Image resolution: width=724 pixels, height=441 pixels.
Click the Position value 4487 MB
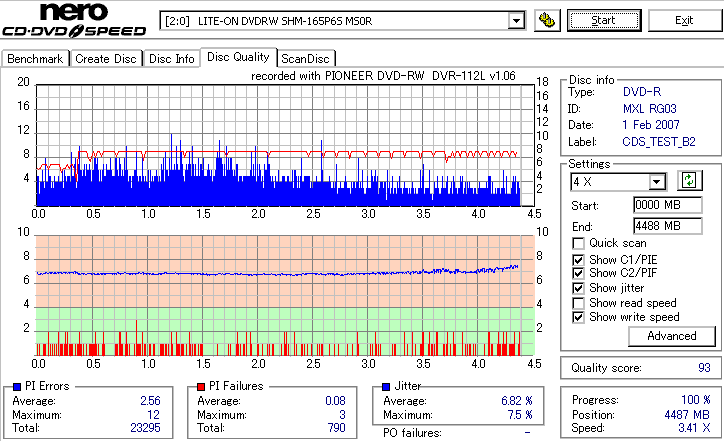(688, 415)
